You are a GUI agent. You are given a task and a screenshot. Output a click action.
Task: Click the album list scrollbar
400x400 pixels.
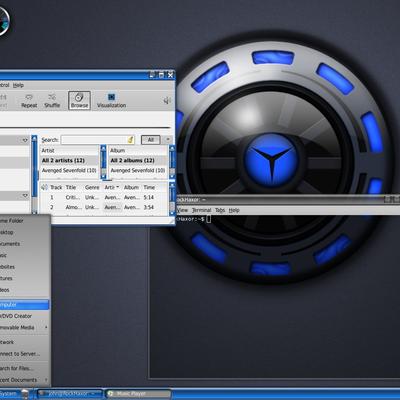[x=172, y=161]
